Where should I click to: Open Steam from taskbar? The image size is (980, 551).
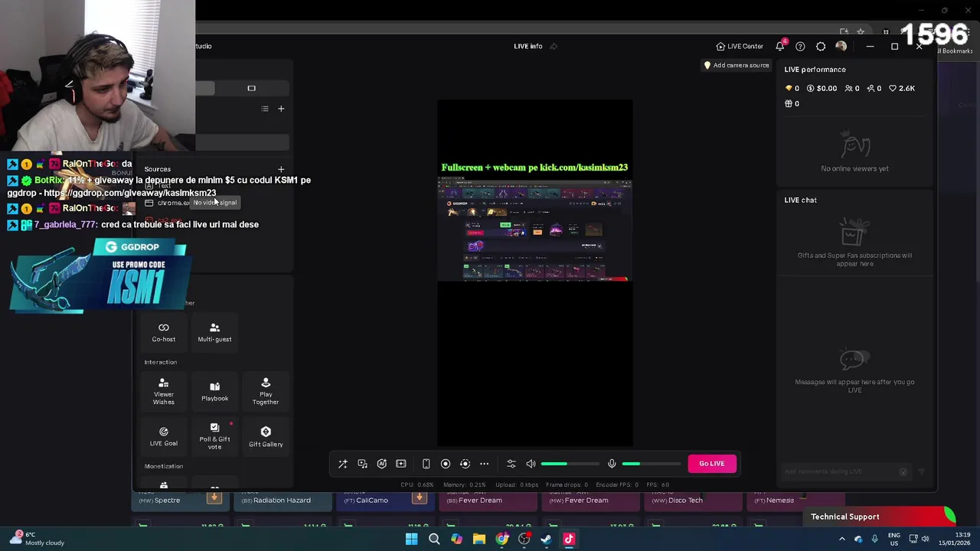click(x=546, y=539)
